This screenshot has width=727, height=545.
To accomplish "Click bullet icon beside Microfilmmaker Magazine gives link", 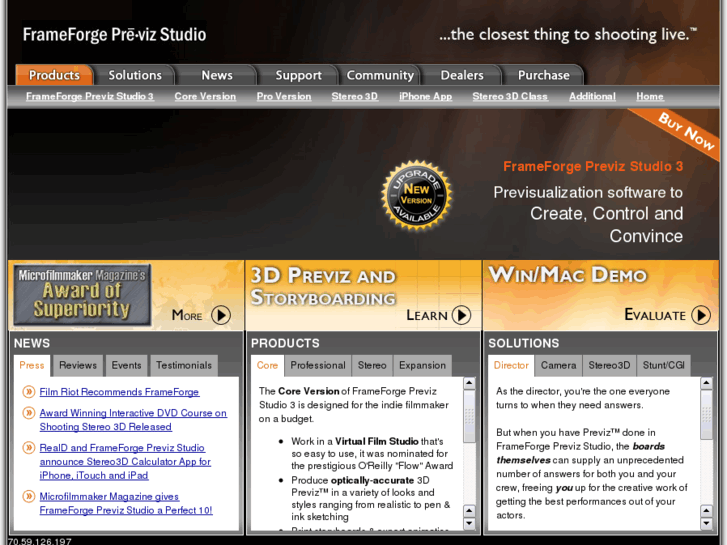I will pos(29,496).
